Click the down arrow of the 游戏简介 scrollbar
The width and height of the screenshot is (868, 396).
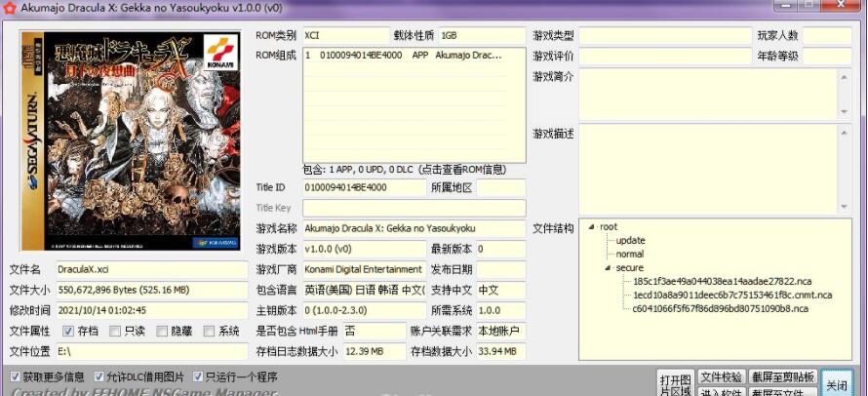[845, 112]
